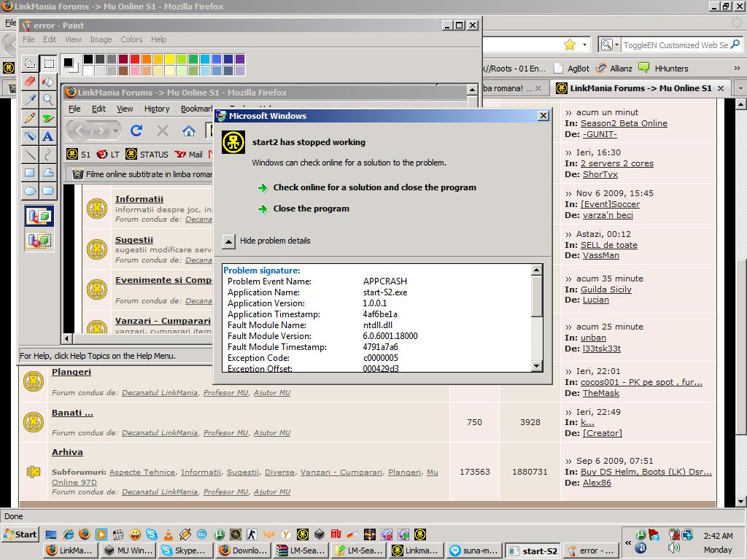Screen dimensions: 747x560
Task: Open the 2 servers 2 cores link
Action: (617, 163)
